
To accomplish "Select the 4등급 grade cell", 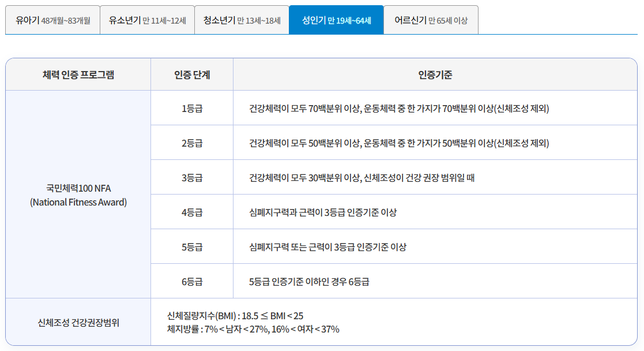I will [191, 211].
